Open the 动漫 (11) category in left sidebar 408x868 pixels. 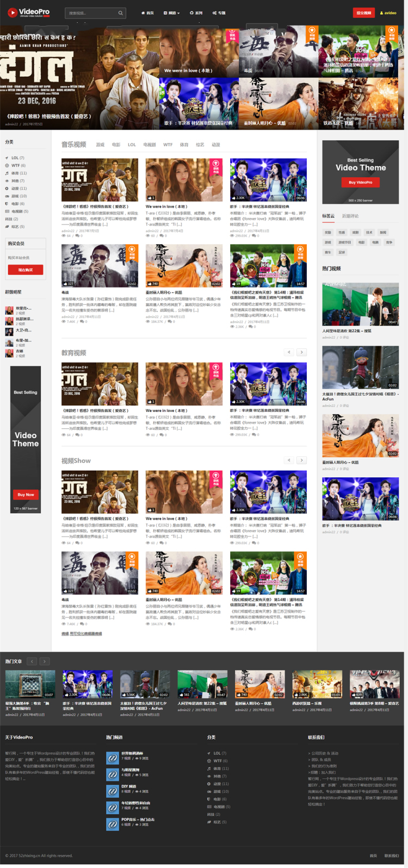click(18, 188)
